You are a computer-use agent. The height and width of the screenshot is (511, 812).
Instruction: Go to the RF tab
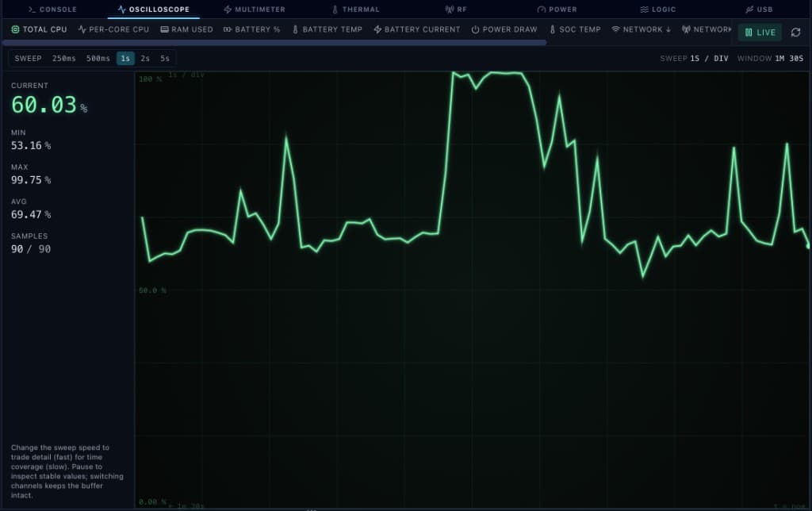[x=456, y=10]
